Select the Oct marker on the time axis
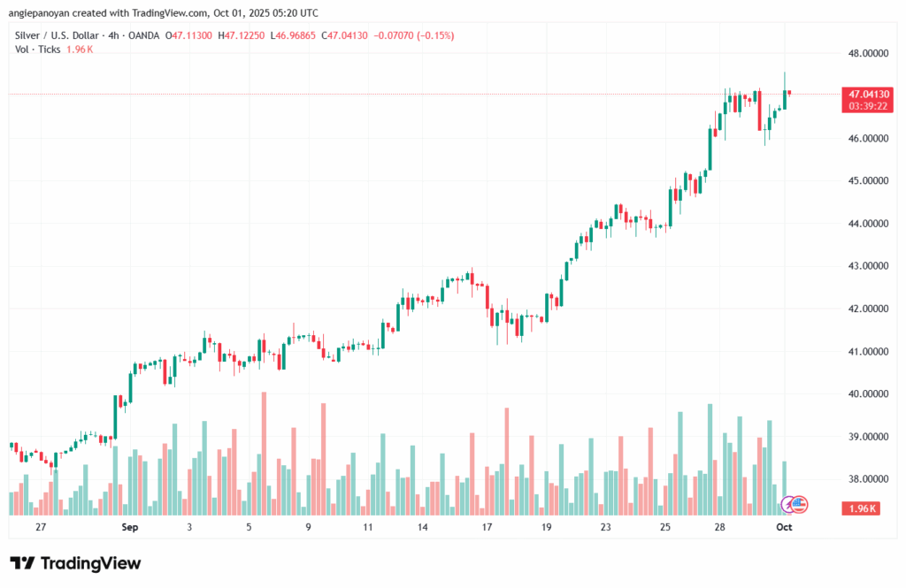This screenshot has width=906, height=588. point(784,527)
